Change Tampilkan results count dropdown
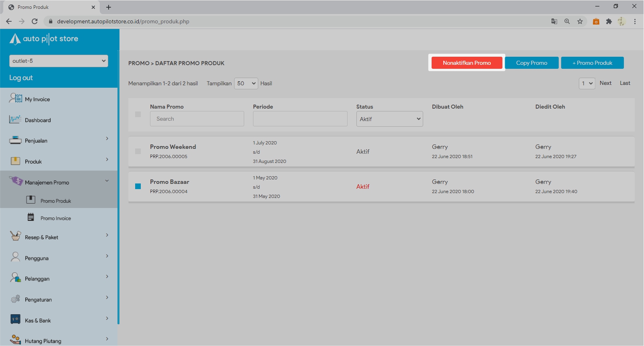 point(246,83)
